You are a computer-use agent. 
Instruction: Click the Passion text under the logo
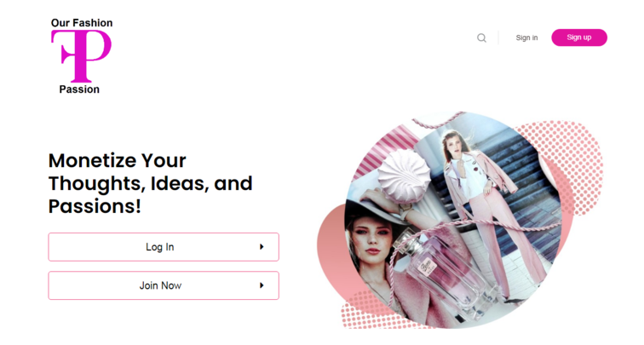(x=79, y=89)
